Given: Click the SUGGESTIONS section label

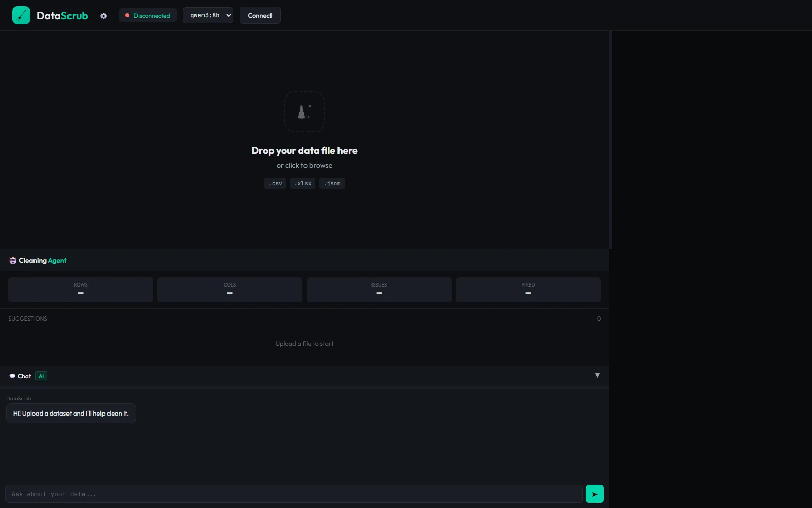Looking at the screenshot, I should point(27,319).
